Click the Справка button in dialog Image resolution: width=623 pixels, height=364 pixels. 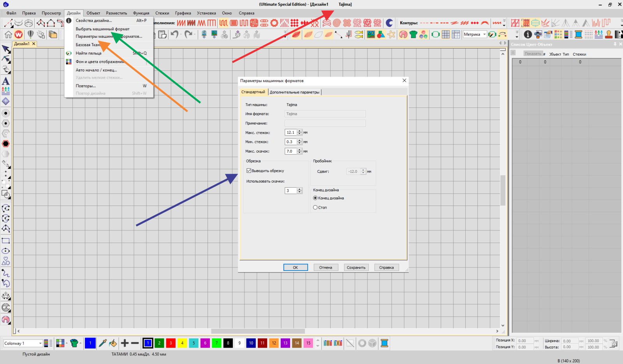click(x=386, y=267)
